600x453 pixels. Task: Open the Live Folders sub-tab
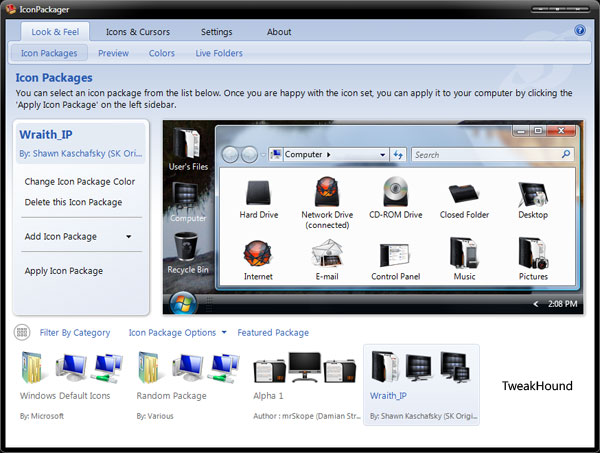[x=219, y=53]
